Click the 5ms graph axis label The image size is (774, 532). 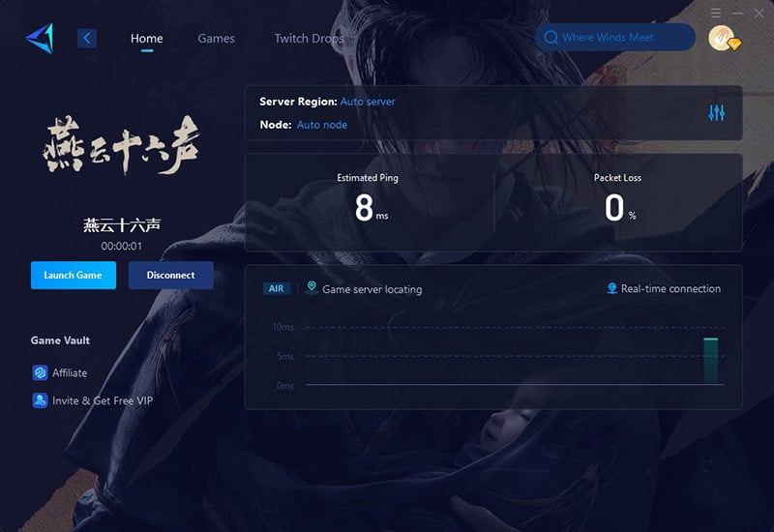click(x=285, y=356)
